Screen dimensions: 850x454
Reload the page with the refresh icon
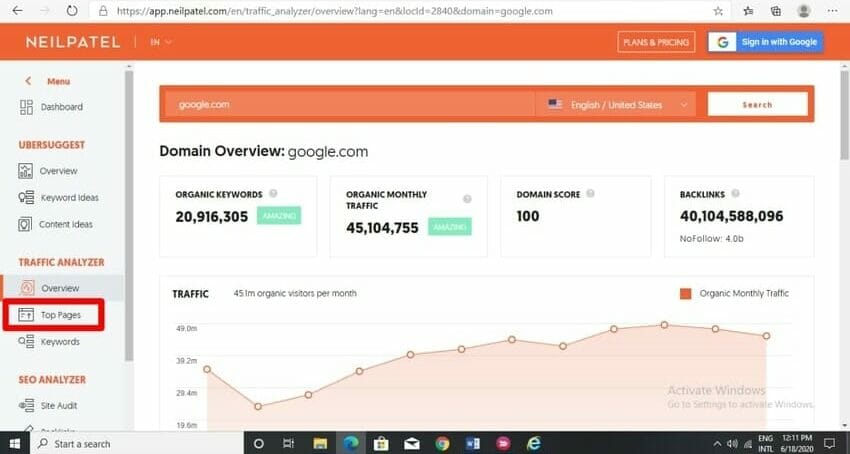click(x=72, y=11)
